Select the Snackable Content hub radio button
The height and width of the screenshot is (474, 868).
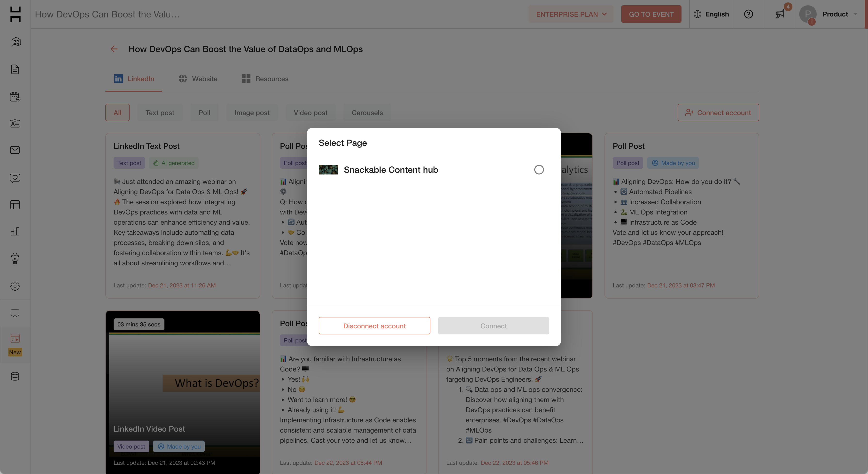[539, 170]
